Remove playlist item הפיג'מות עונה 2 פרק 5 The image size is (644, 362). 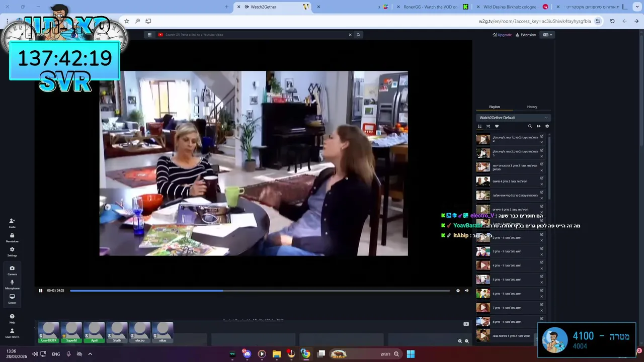542,199
